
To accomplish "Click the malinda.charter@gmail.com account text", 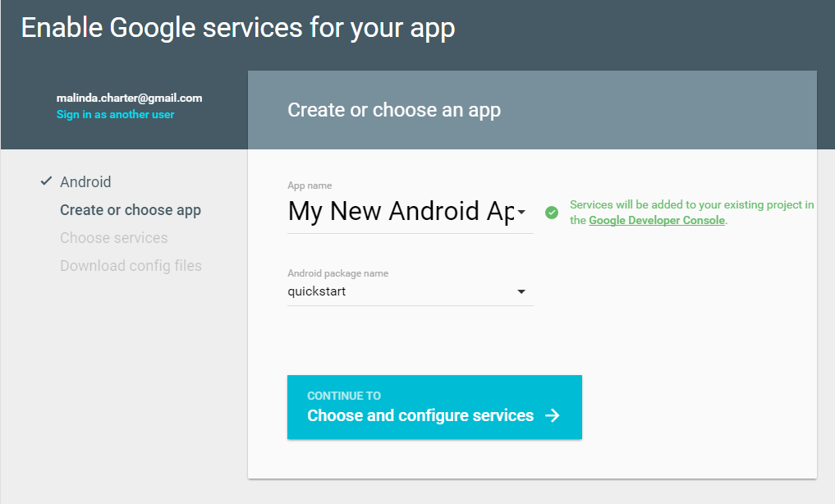I will click(x=130, y=98).
